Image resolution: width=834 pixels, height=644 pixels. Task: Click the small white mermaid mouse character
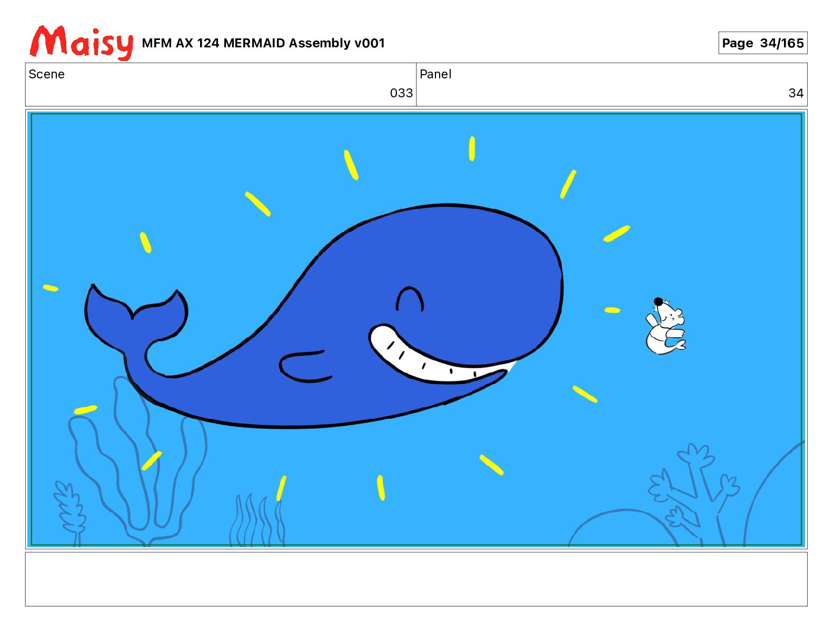pyautogui.click(x=665, y=326)
